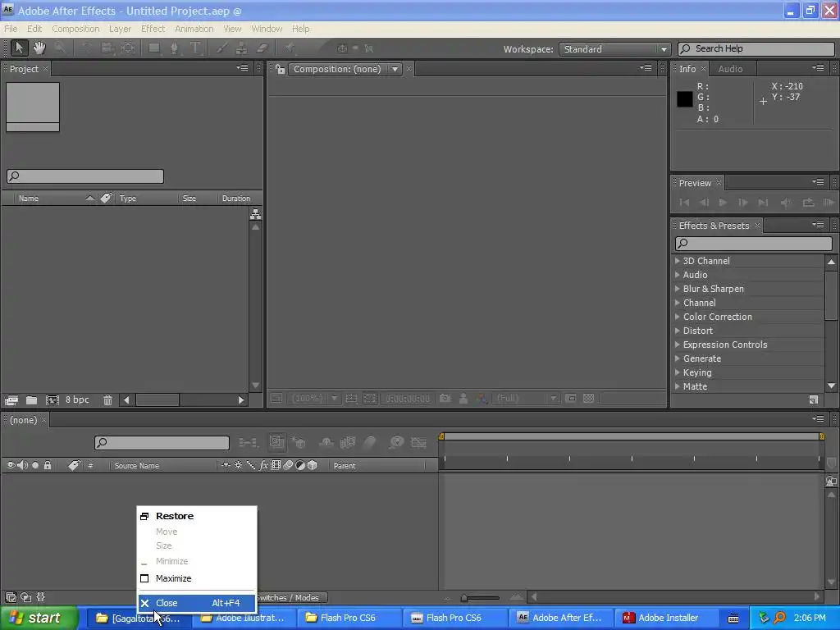840x630 pixels.
Task: Click the Play button in Preview panel
Action: point(723,203)
